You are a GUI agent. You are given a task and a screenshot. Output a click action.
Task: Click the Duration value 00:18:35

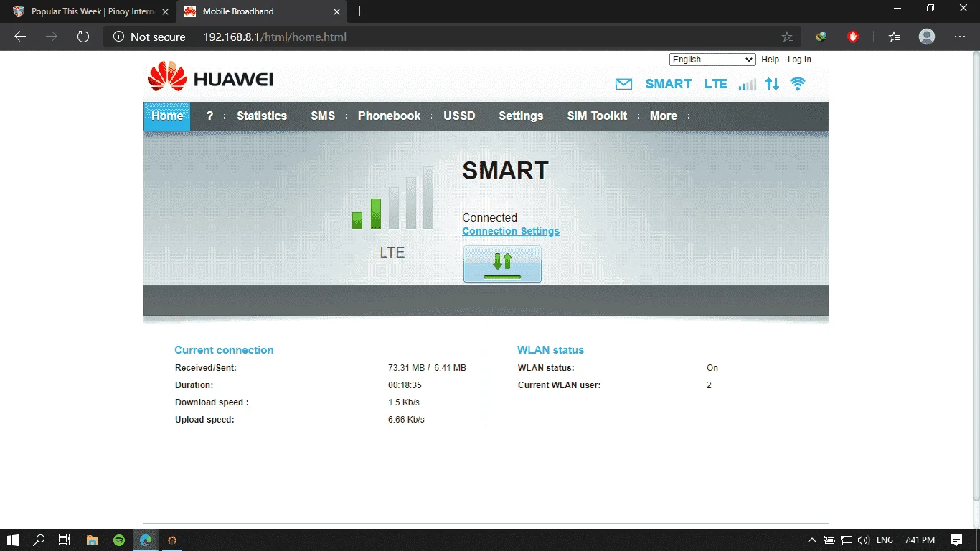pyautogui.click(x=405, y=385)
